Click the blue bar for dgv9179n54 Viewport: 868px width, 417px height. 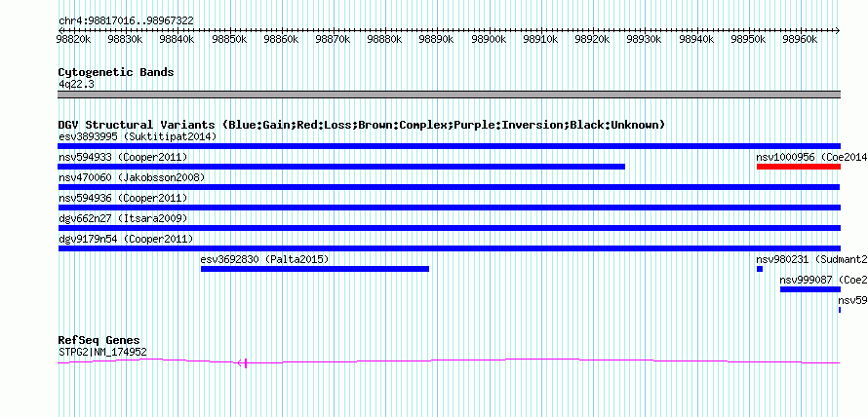[449, 248]
